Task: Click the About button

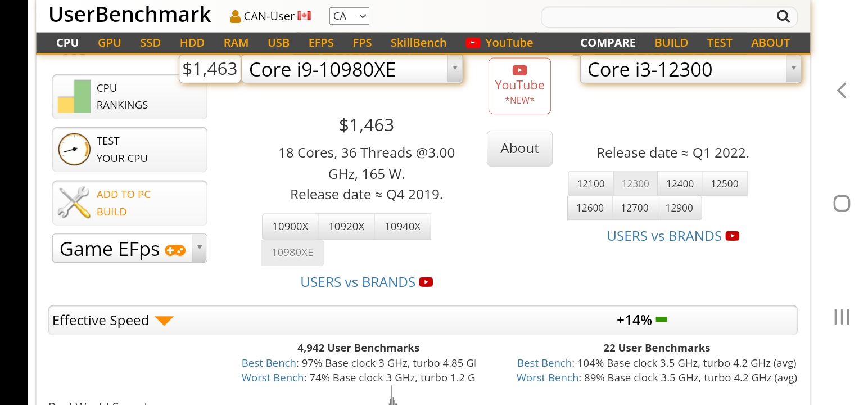Action: point(519,148)
